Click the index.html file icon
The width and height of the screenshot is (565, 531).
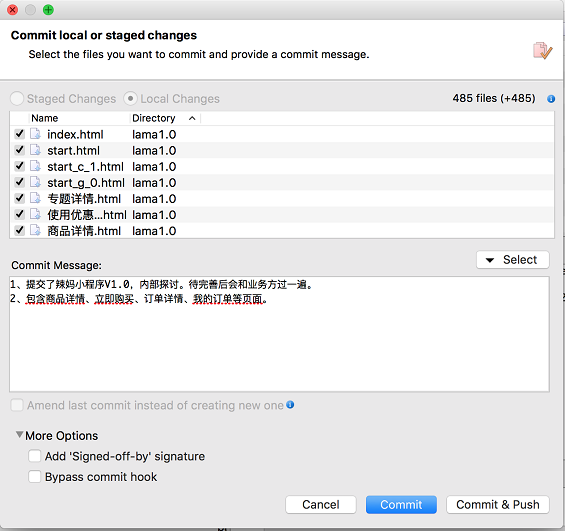coord(35,134)
